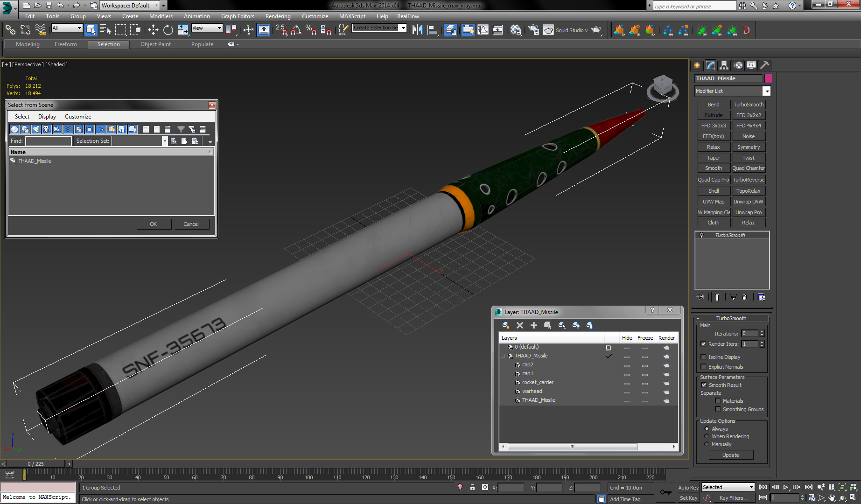
Task: Click the time slider showing 0 / 225
Action: (36, 464)
